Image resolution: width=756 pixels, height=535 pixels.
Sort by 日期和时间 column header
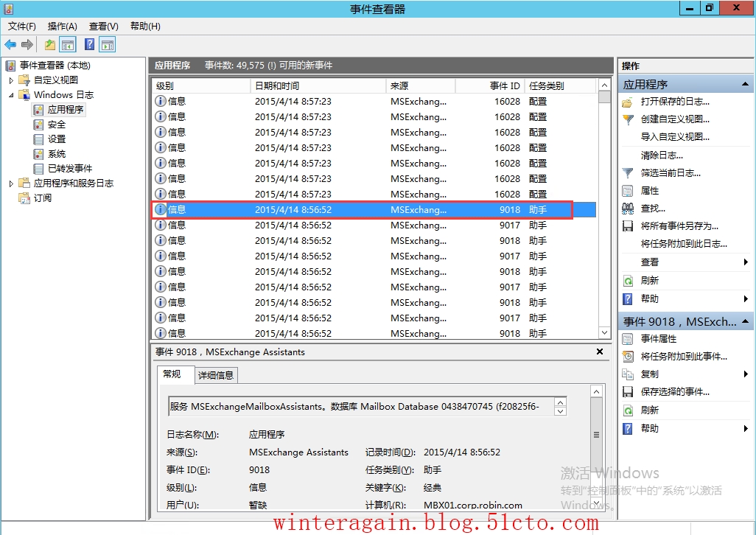point(318,85)
